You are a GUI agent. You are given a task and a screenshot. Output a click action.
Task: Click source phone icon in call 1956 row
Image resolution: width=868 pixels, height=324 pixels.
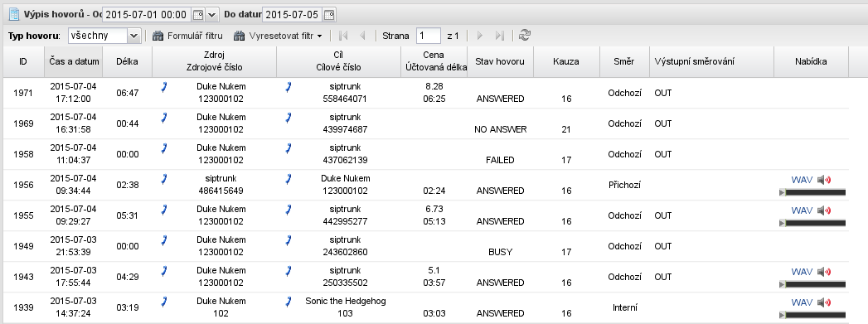[164, 179]
